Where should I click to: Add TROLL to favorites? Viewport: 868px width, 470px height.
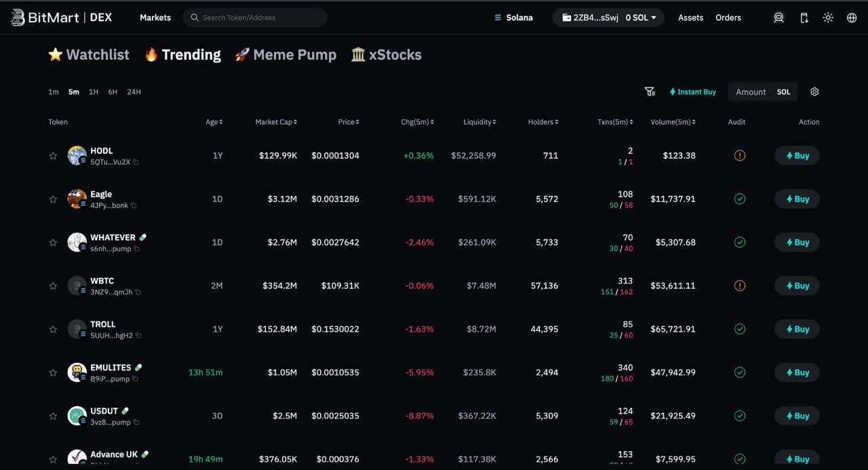click(x=53, y=329)
